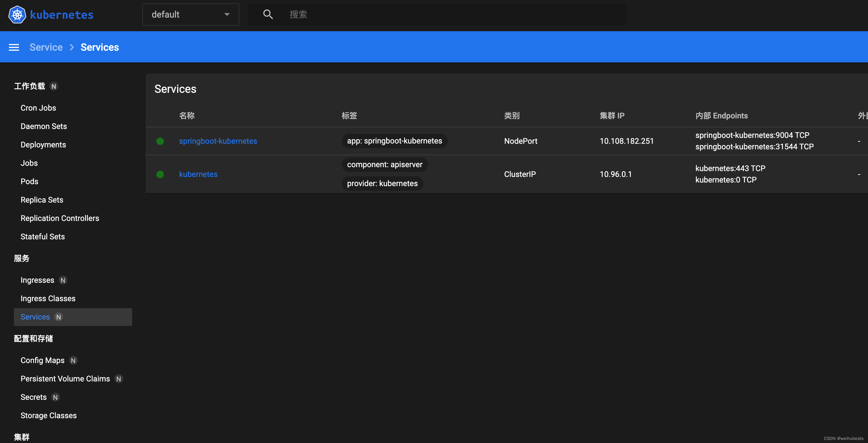Viewport: 868px width, 443px height.
Task: Click the namespace dropdown arrow
Action: point(227,14)
